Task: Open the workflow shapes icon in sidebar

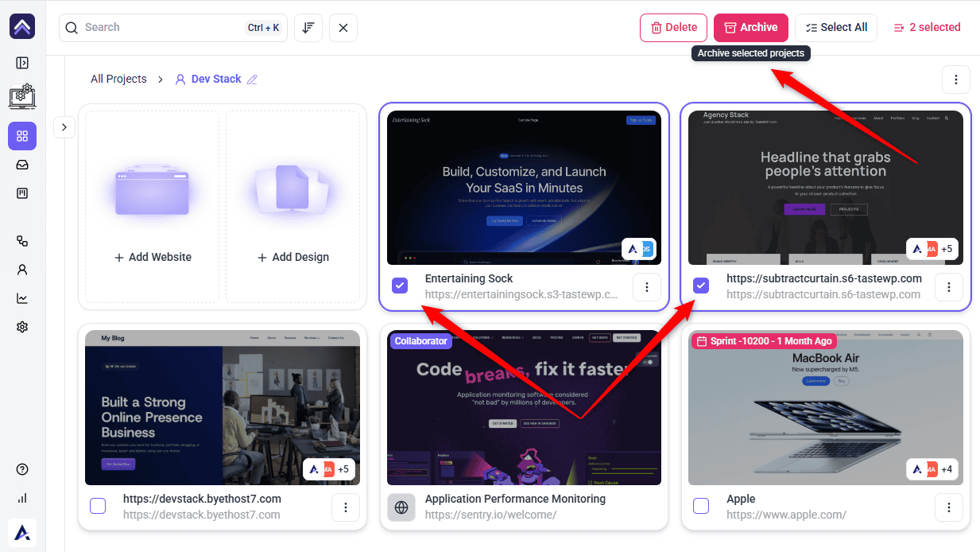Action: tap(22, 241)
